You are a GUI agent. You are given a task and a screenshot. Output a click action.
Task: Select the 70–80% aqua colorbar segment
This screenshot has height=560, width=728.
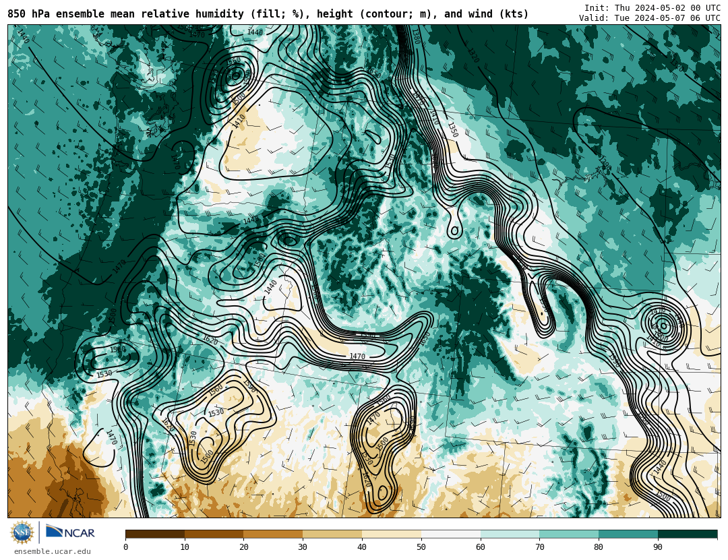(569, 534)
